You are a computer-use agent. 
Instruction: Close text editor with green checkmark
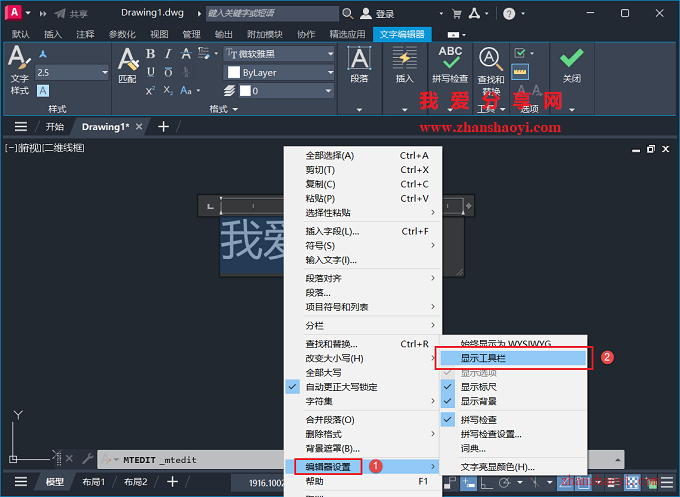tap(571, 62)
